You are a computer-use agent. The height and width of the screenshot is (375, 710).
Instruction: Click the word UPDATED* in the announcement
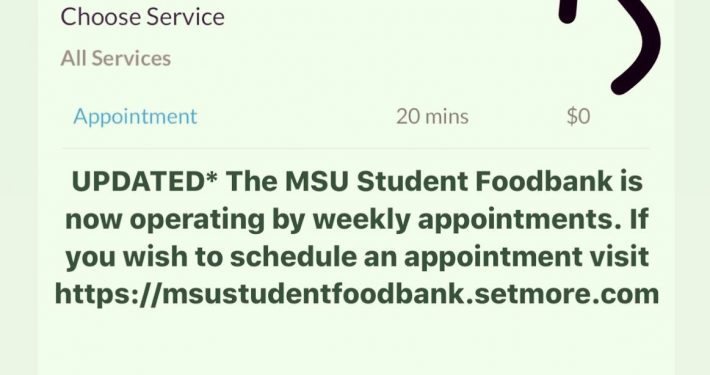(144, 181)
